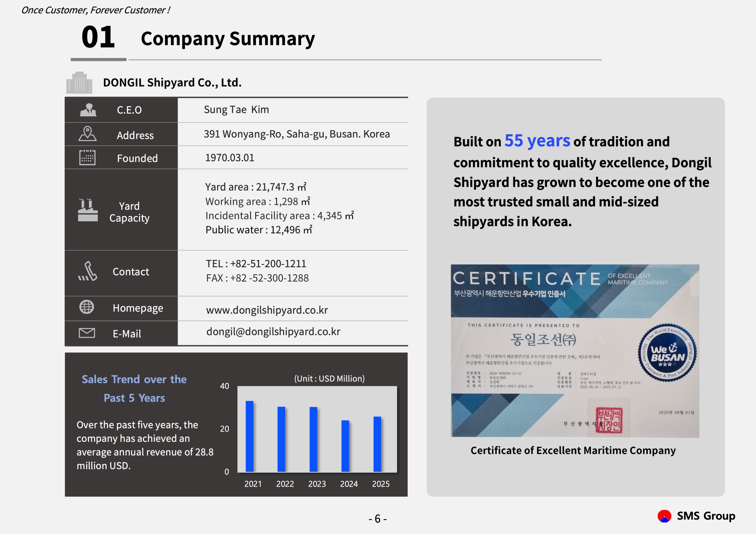Click the highlighted 55 years text
756x534 pixels.
[x=537, y=141]
